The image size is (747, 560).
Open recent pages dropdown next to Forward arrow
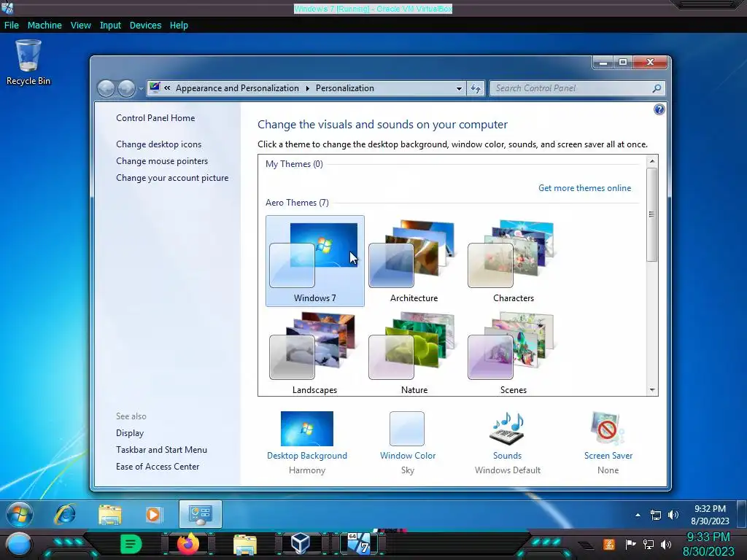tap(141, 88)
